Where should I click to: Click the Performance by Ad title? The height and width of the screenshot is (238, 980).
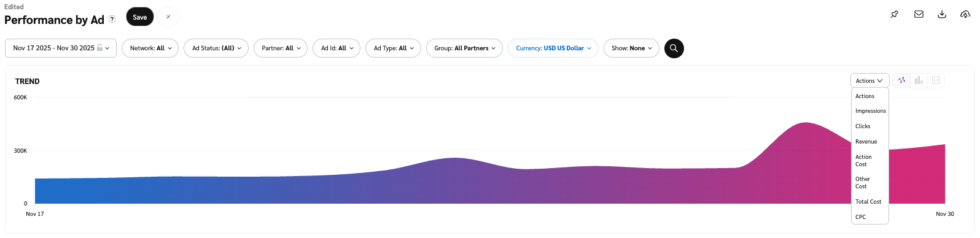(54, 20)
